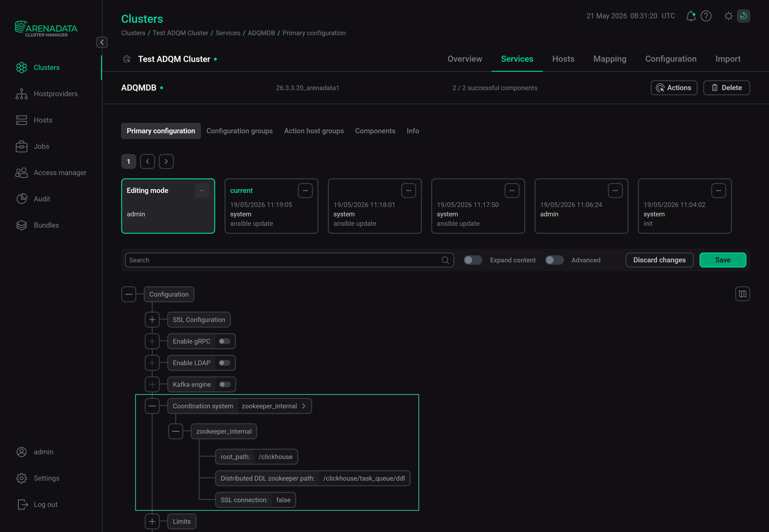Edit SSL connection false value
The height and width of the screenshot is (532, 769).
pyautogui.click(x=283, y=500)
